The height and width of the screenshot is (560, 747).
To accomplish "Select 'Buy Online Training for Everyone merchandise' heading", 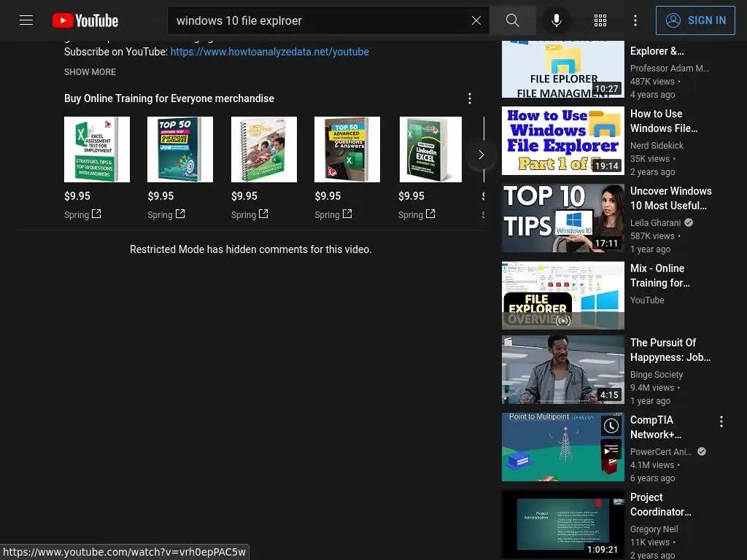I will 169,98.
